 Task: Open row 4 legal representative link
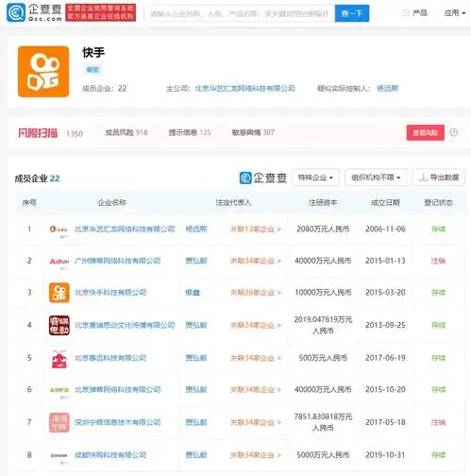196,325
